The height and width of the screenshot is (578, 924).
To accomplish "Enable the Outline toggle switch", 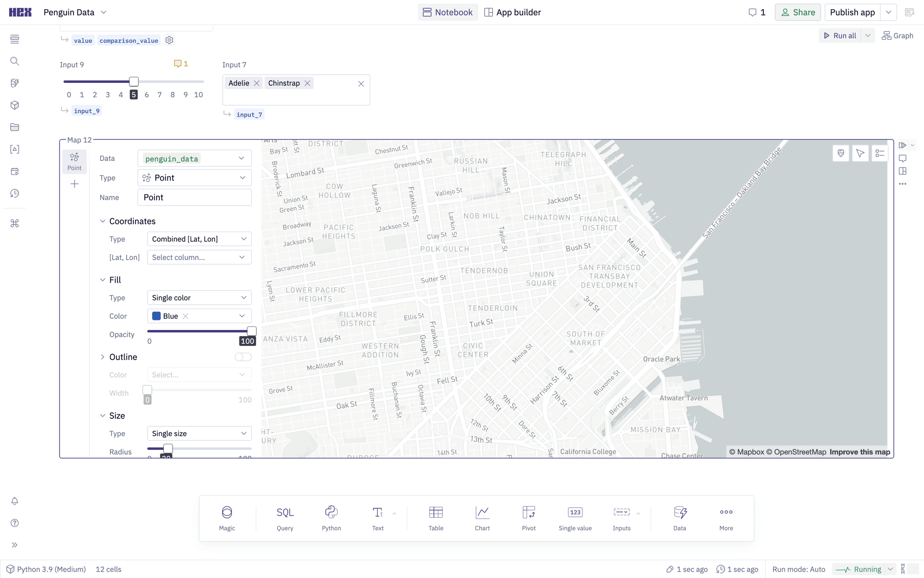I will pos(243,357).
